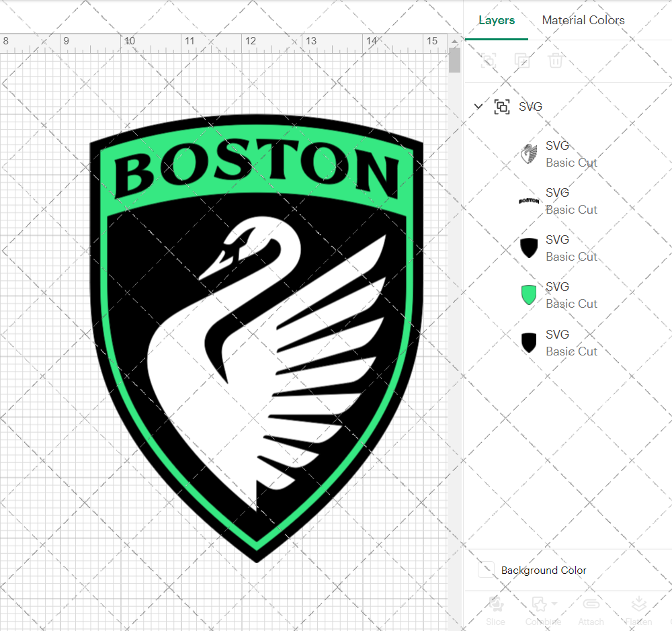Viewport: 672px width, 631px height.
Task: Click the Group icon in the layers toolbar
Action: coord(488,60)
